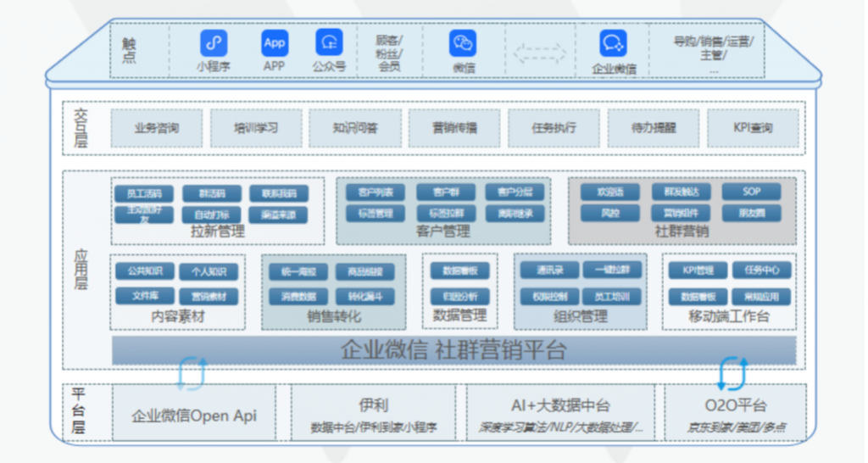
Task: Select the KPI查询 box
Action: [x=754, y=129]
